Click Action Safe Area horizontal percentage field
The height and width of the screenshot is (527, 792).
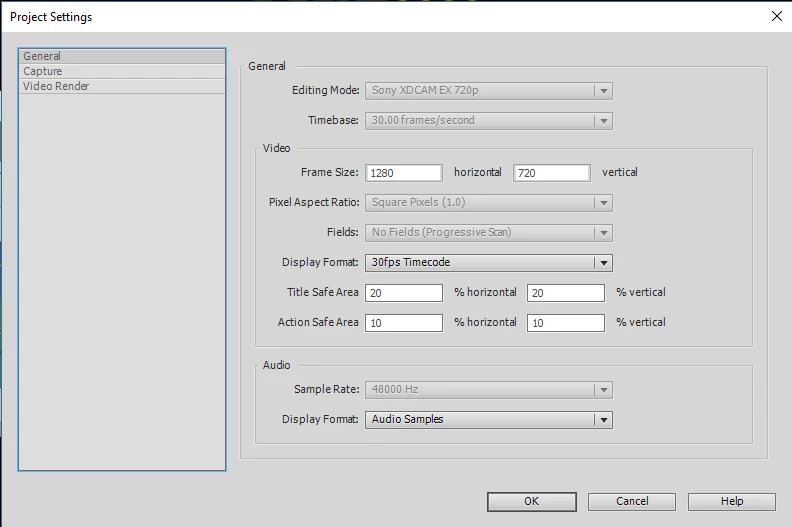click(x=404, y=323)
